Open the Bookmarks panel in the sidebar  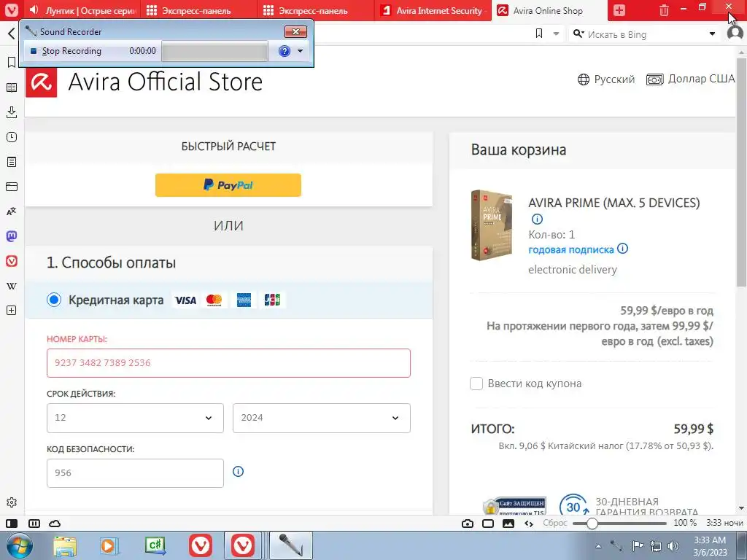point(12,63)
